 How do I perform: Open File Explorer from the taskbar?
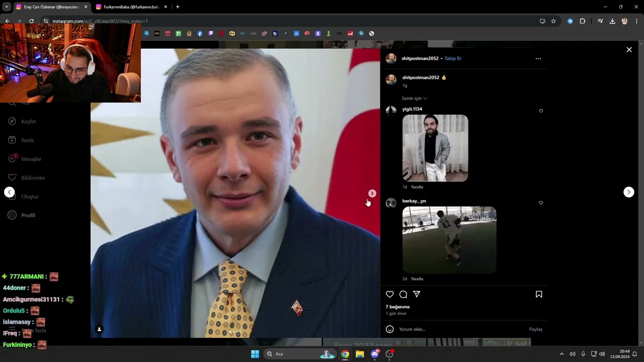click(360, 354)
